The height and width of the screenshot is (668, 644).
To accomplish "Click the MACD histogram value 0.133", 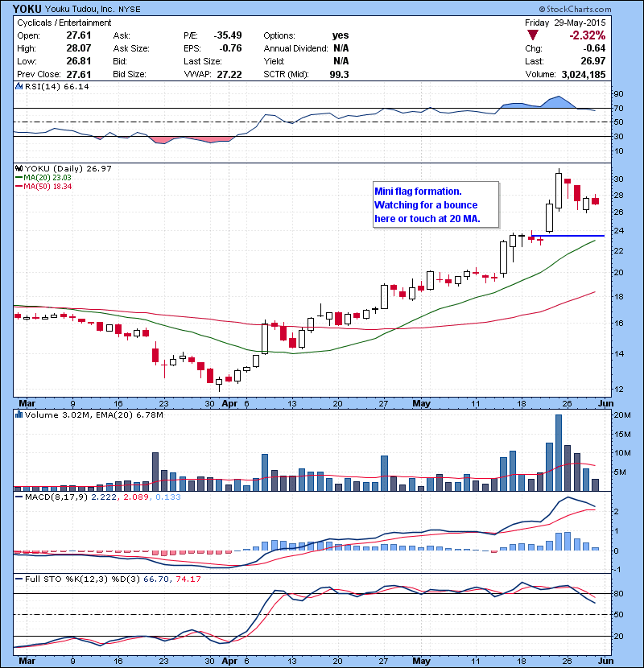I will (168, 497).
